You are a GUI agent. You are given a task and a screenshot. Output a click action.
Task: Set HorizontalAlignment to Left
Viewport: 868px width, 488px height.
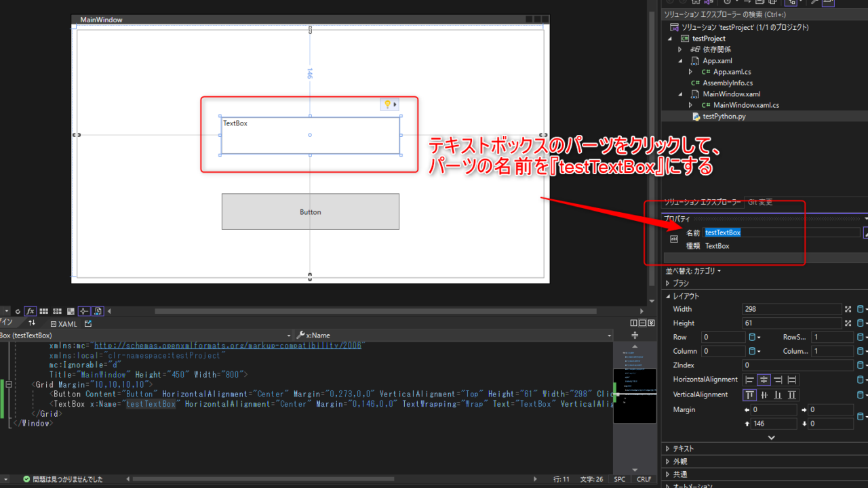click(750, 380)
